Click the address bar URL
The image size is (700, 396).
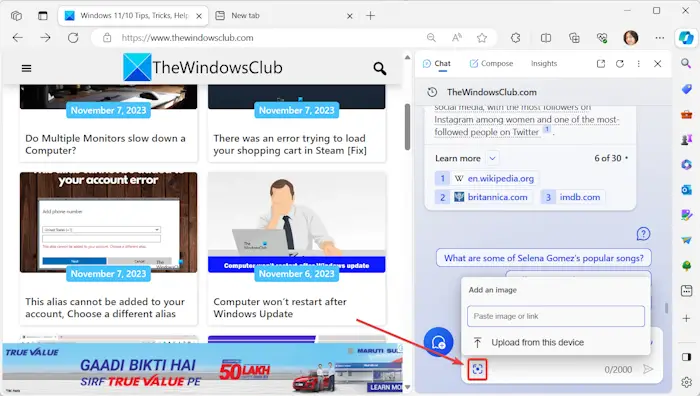[x=188, y=38]
